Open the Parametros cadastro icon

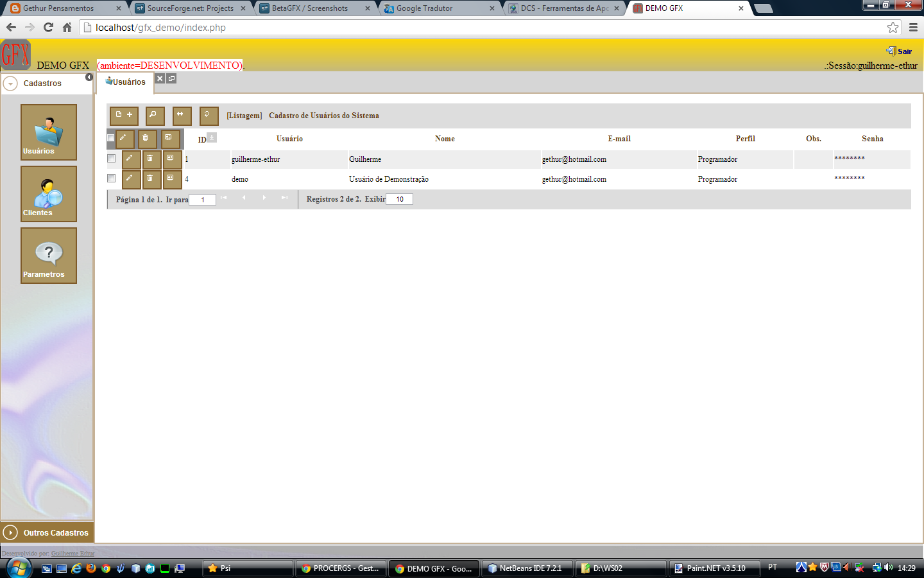tap(48, 255)
